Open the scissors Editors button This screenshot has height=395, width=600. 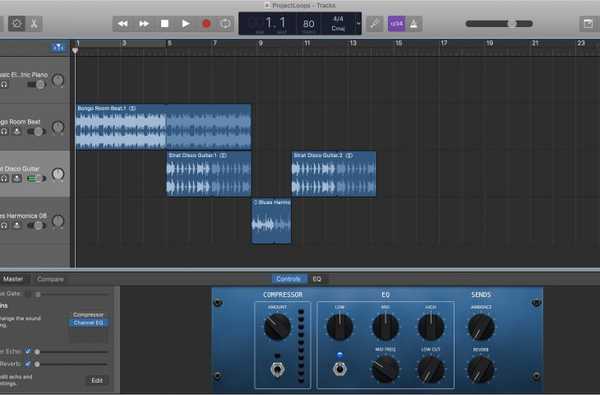34,24
